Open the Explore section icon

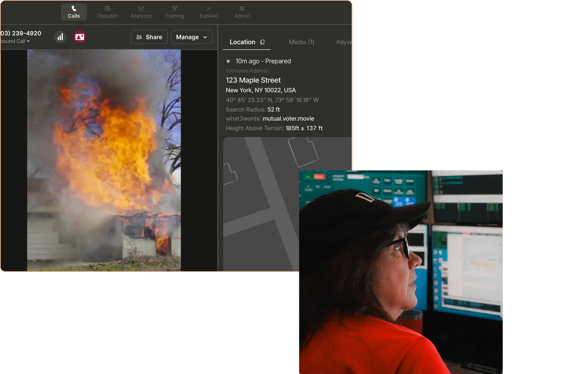click(x=208, y=8)
